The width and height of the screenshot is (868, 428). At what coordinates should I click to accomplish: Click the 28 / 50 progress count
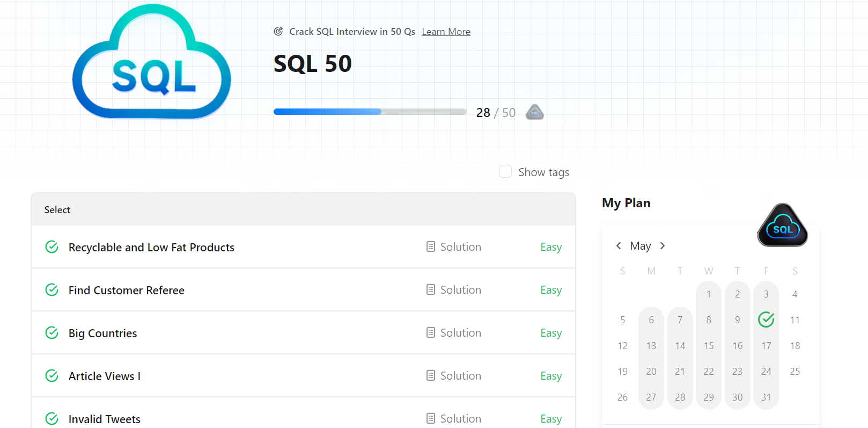click(496, 112)
